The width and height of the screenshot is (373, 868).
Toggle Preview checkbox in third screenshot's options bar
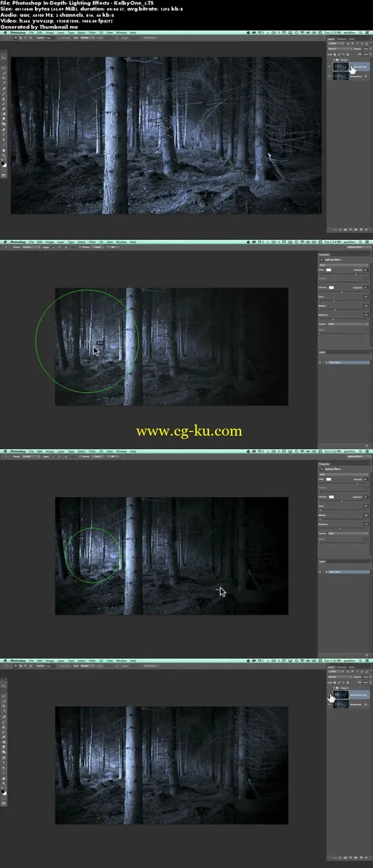(80, 456)
